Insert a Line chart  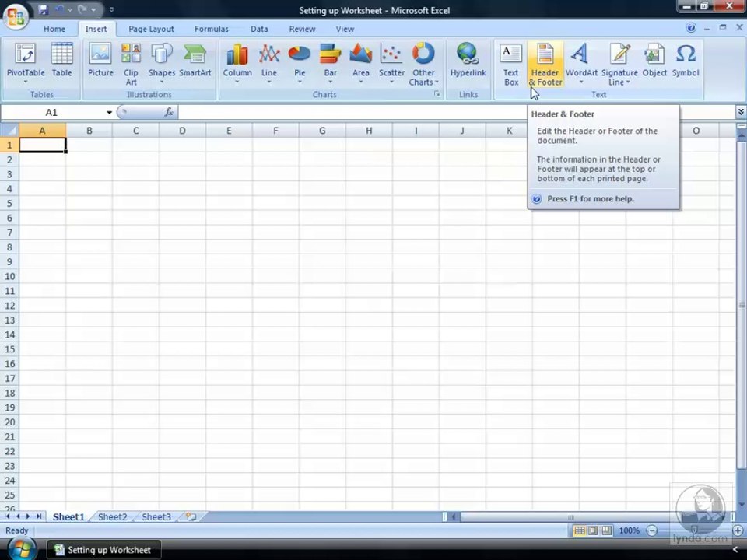coord(269,63)
